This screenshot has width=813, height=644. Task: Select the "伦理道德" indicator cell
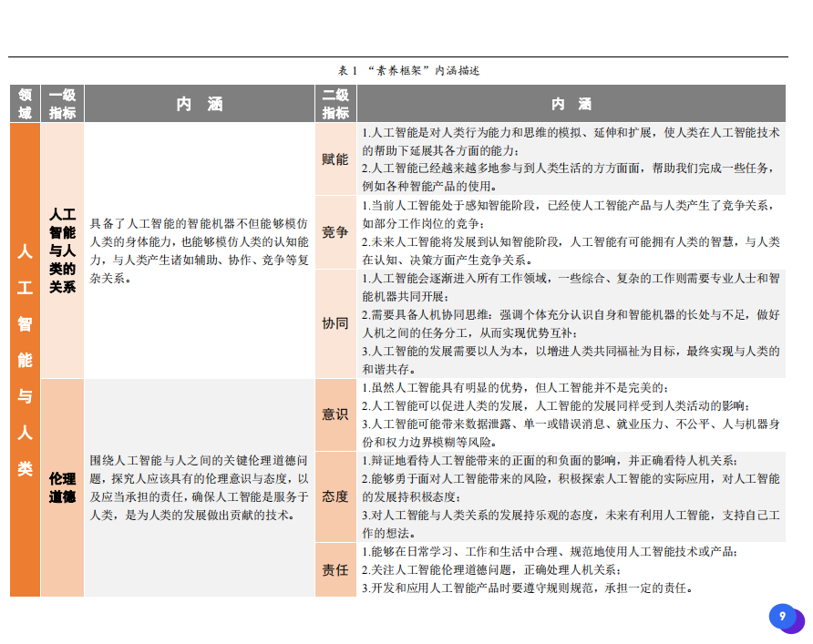click(x=62, y=487)
